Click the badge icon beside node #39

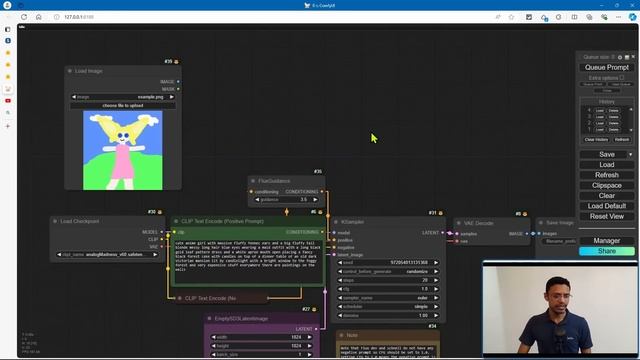coord(176,62)
